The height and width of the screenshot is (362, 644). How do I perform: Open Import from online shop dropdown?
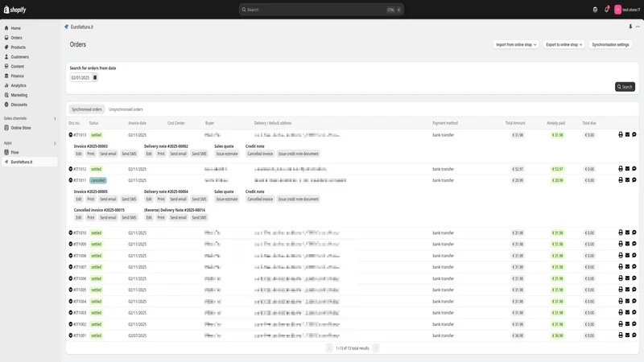[x=516, y=45]
